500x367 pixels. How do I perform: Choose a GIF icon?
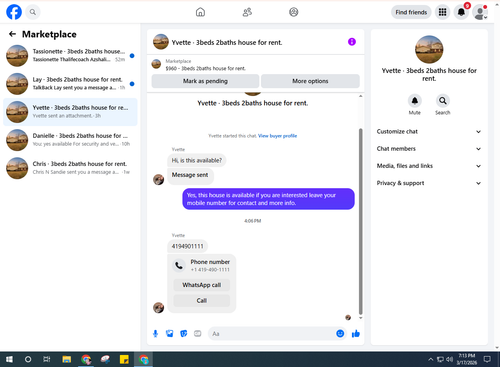click(198, 334)
